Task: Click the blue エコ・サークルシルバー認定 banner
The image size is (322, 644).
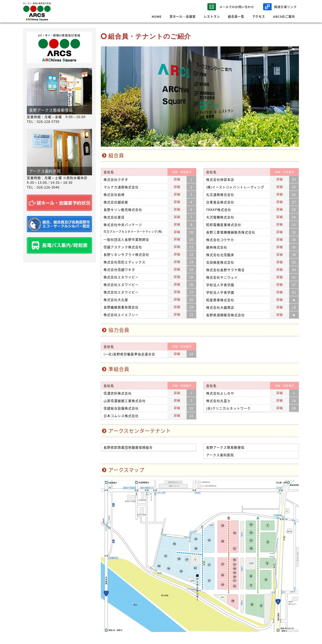Action: pyautogui.click(x=59, y=224)
